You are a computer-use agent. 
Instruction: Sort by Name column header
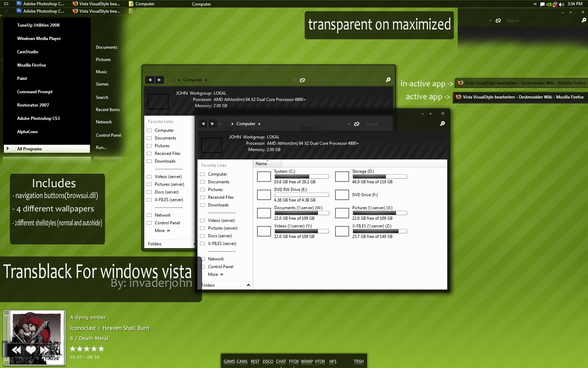tap(267, 164)
